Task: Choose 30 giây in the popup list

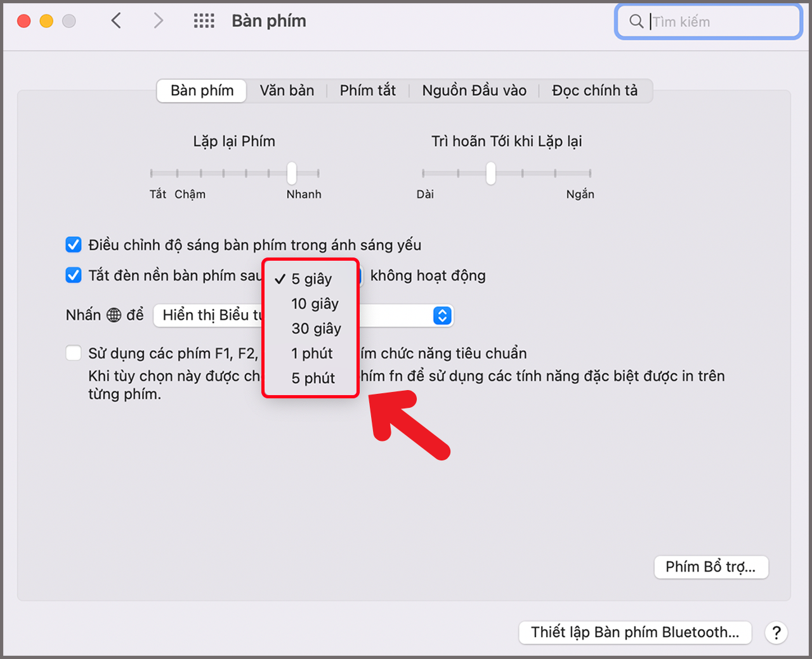Action: (311, 329)
